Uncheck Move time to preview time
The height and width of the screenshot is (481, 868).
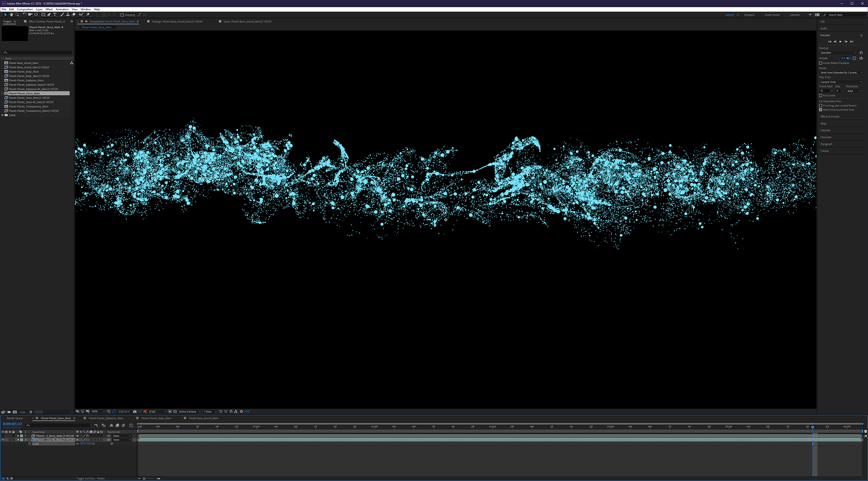821,110
